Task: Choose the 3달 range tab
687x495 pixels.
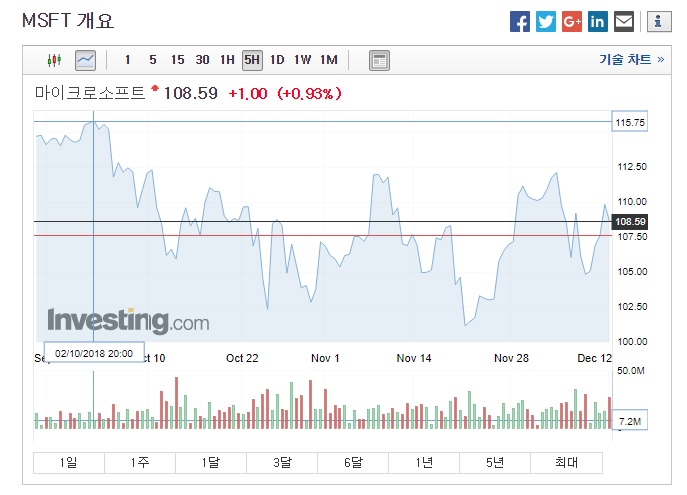Action: coord(282,463)
